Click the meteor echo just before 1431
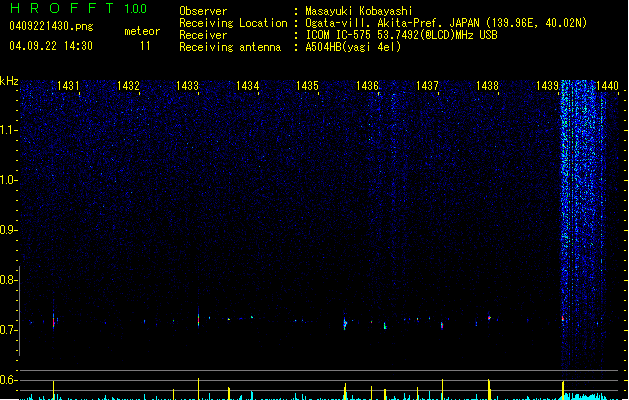 54,321
